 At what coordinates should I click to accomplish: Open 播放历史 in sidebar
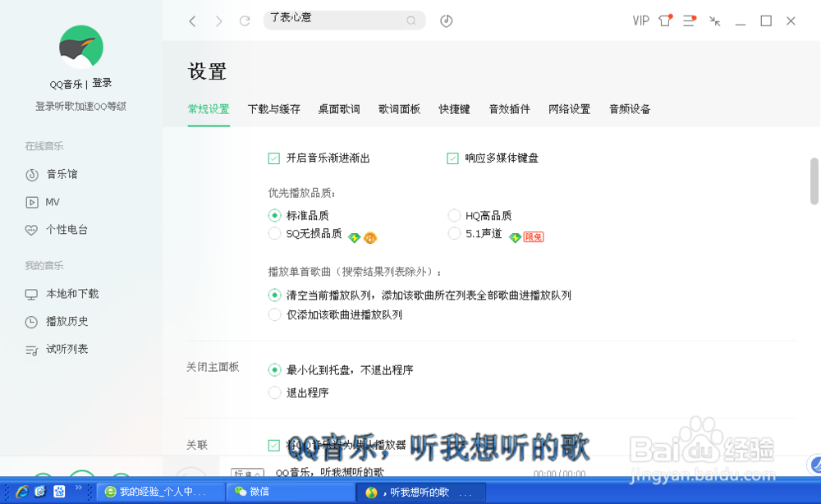pyautogui.click(x=67, y=321)
